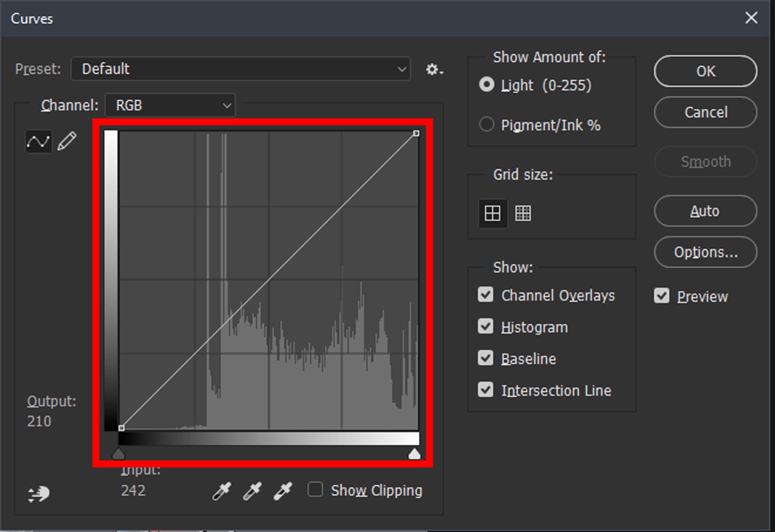Click the on-image targeted adjustment hand icon
Viewport: 775px width, 532px height.
click(39, 494)
